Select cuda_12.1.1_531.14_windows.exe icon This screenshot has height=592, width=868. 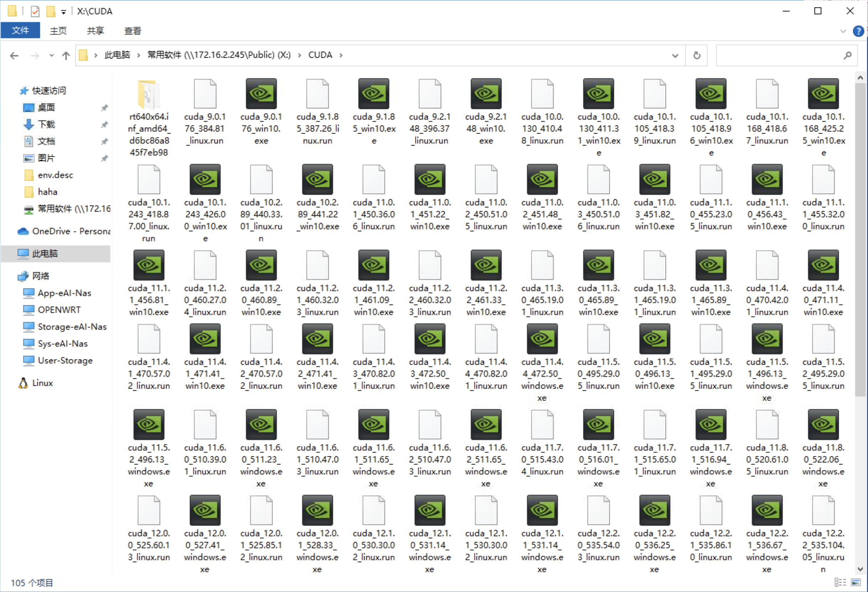pos(542,510)
